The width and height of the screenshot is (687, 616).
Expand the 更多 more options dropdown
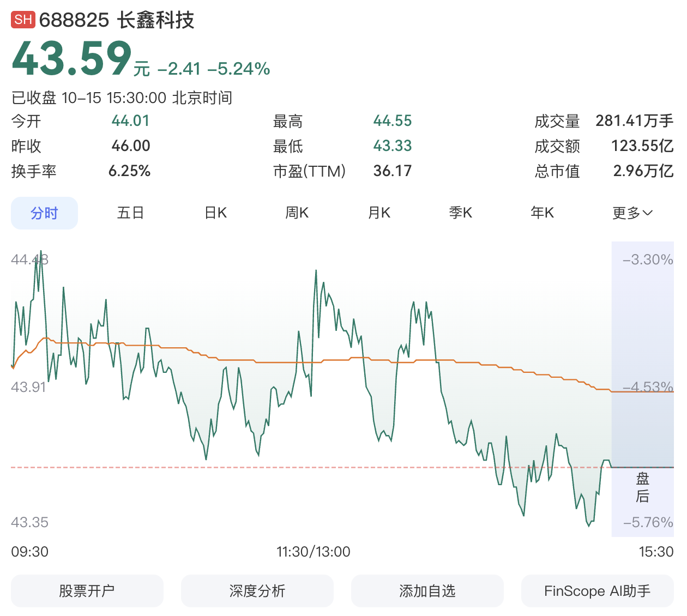point(632,213)
